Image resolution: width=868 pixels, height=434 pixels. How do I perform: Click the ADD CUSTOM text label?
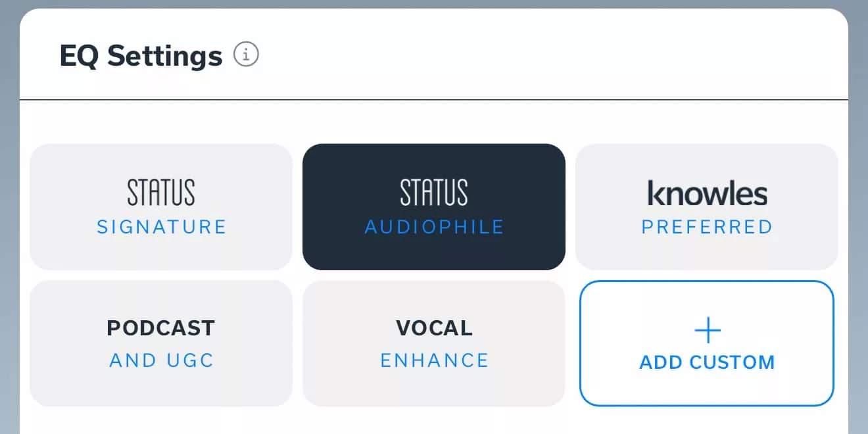point(707,362)
